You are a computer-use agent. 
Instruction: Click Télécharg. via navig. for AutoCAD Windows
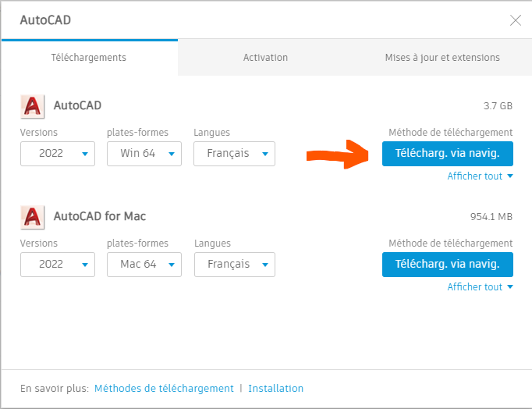tap(447, 154)
